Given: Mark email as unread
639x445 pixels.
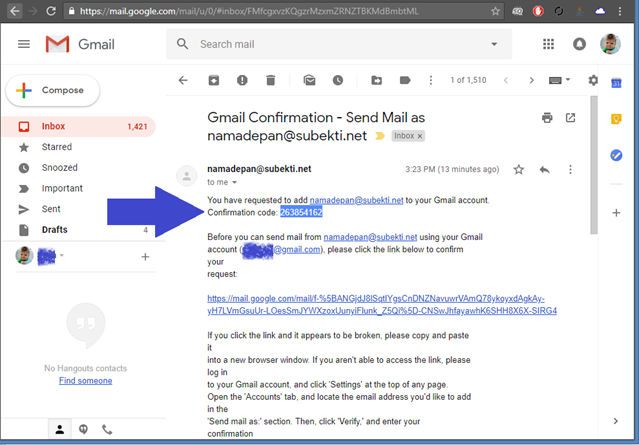Looking at the screenshot, I should tap(309, 80).
